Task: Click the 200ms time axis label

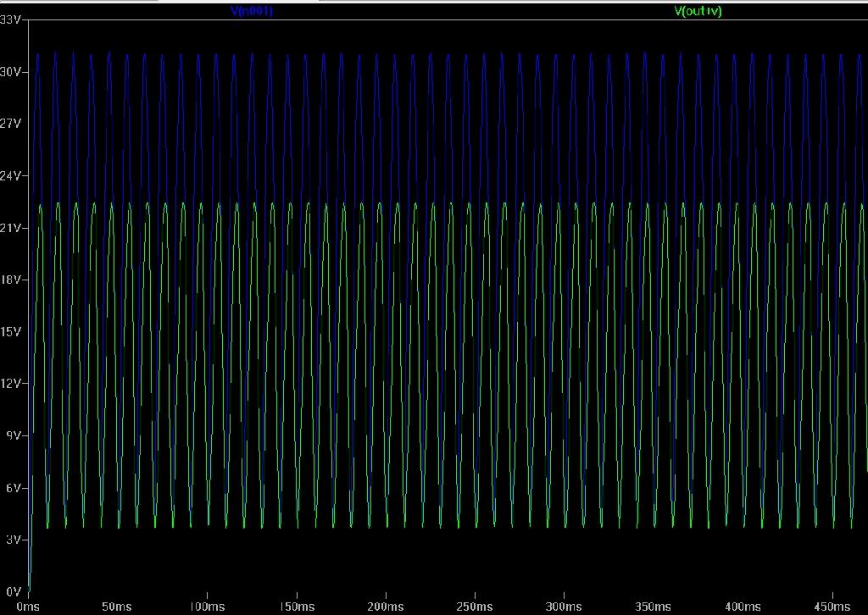Action: 386,607
